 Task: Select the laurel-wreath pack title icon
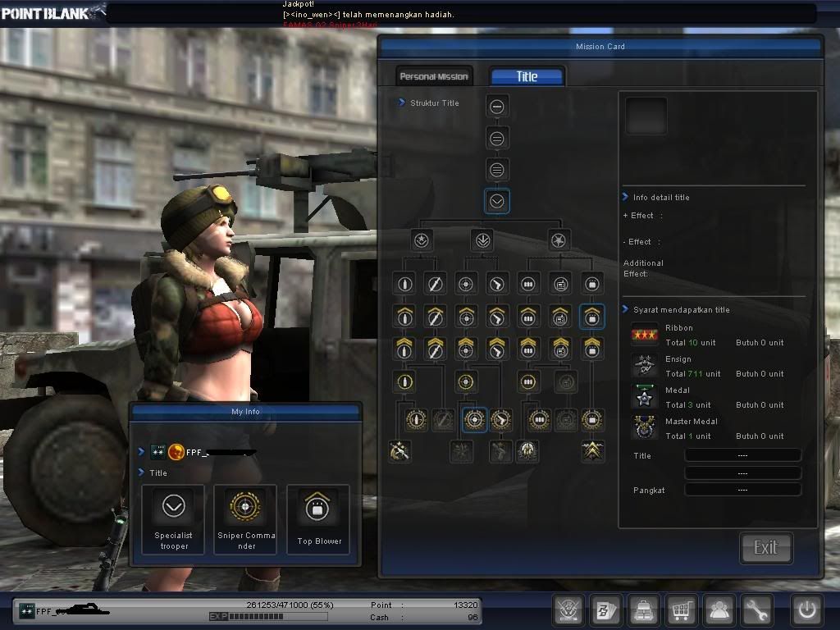click(x=592, y=420)
